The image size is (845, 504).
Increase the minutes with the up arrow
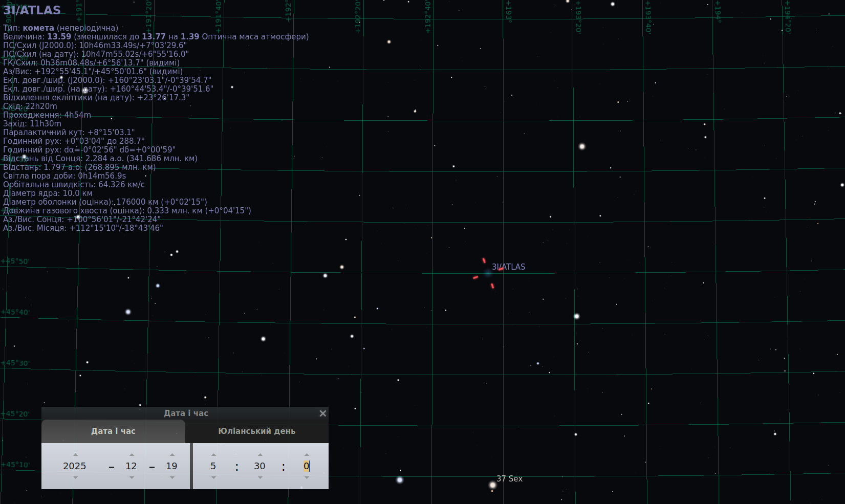click(x=260, y=454)
